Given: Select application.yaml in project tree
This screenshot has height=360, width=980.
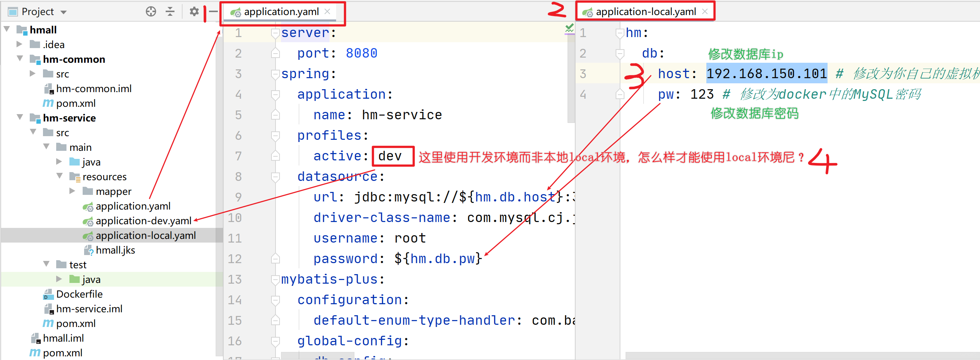Looking at the screenshot, I should pos(133,206).
